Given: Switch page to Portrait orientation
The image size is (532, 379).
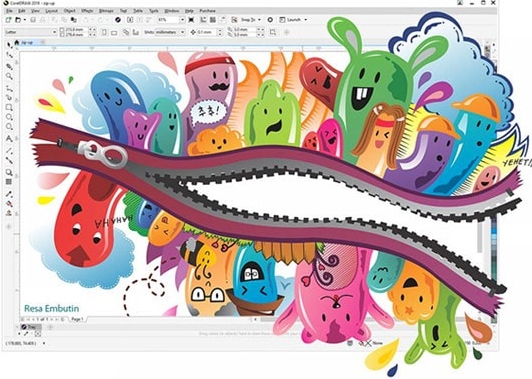Looking at the screenshot, I should (104, 32).
